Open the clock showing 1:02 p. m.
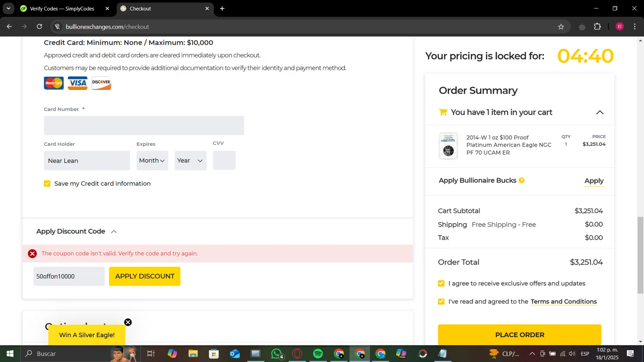 607,354
